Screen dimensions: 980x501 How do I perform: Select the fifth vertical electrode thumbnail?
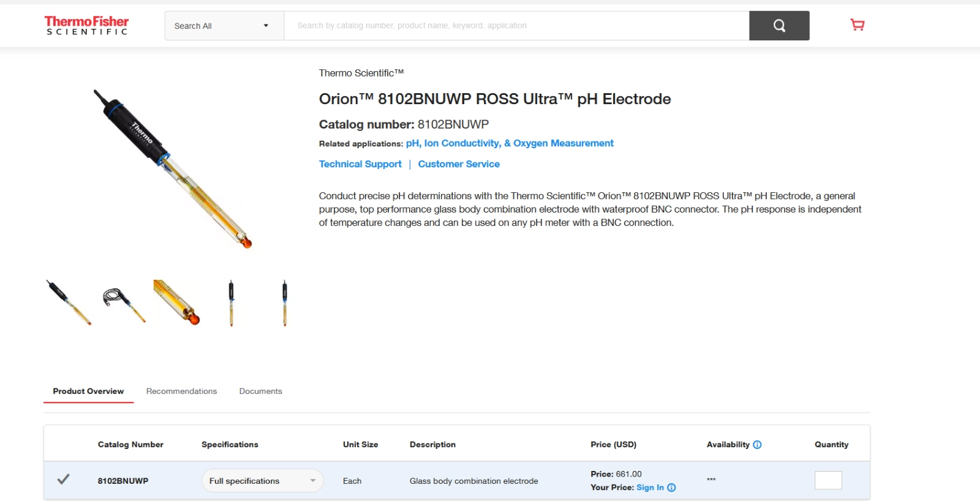[x=284, y=303]
